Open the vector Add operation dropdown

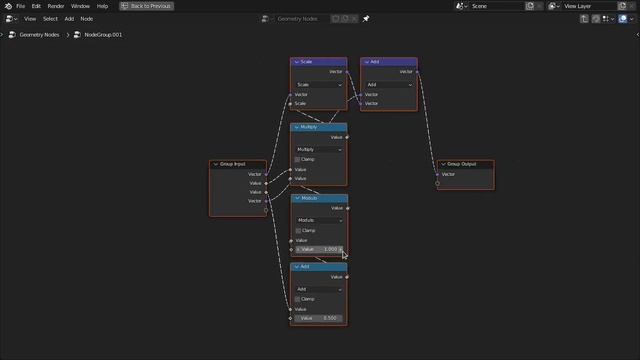tap(389, 84)
